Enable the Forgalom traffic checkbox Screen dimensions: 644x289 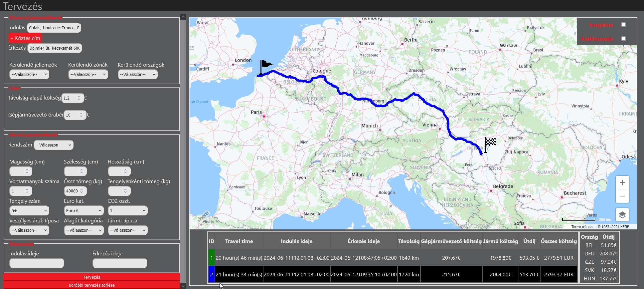623,25
